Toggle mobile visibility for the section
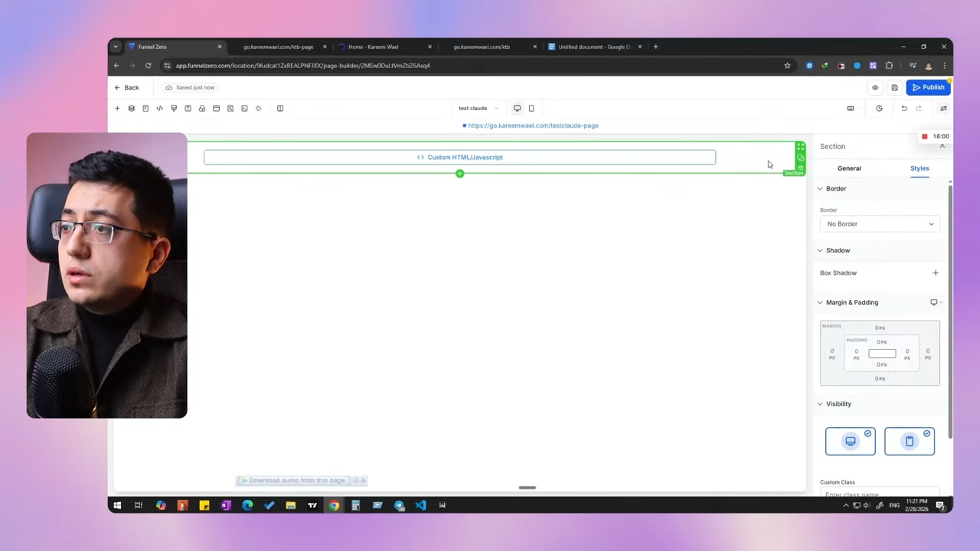The image size is (980, 551). [x=909, y=442]
